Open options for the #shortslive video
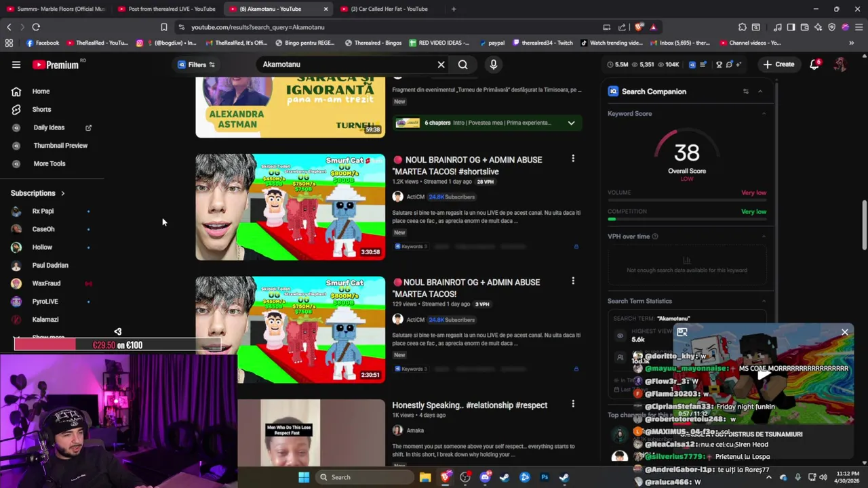Image resolution: width=868 pixels, height=488 pixels. point(573,159)
